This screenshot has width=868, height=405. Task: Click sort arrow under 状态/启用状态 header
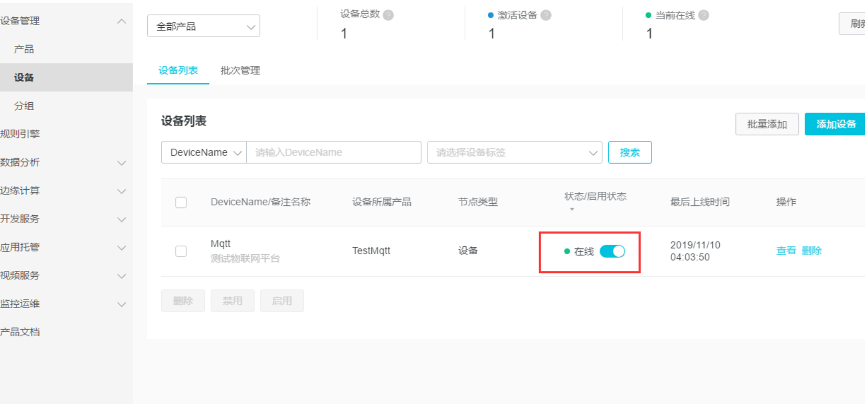point(572,209)
